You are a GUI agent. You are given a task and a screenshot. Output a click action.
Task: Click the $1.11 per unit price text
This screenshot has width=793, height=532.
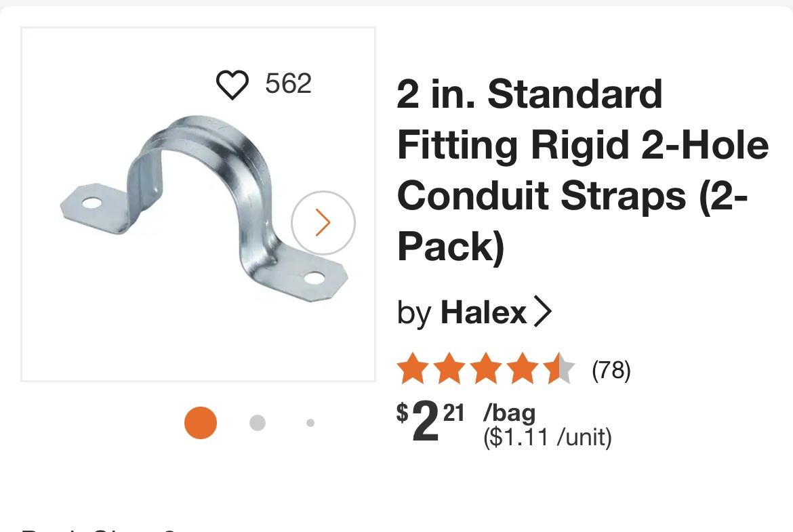pyautogui.click(x=548, y=437)
